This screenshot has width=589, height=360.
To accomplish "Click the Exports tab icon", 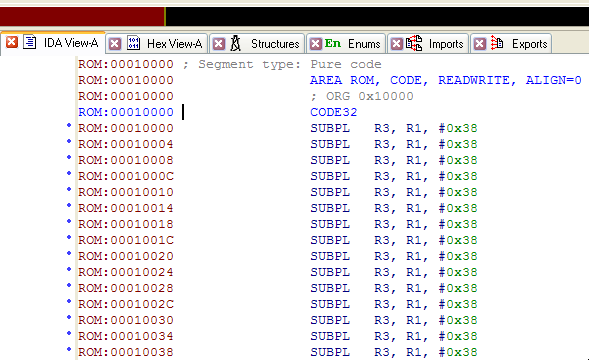I will [x=497, y=43].
